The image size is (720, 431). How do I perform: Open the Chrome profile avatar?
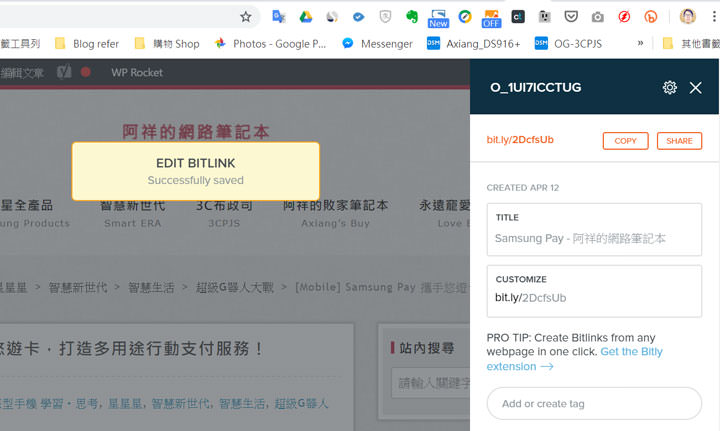tap(687, 17)
